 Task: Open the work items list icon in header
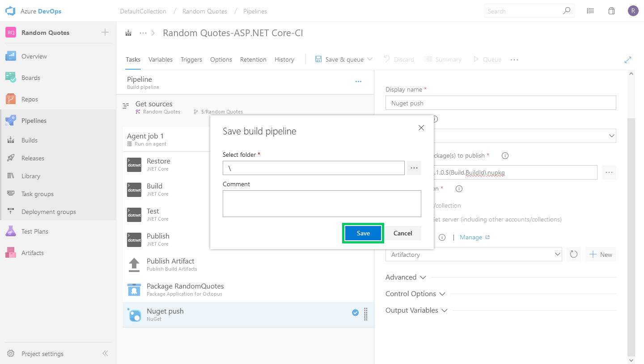click(x=590, y=11)
